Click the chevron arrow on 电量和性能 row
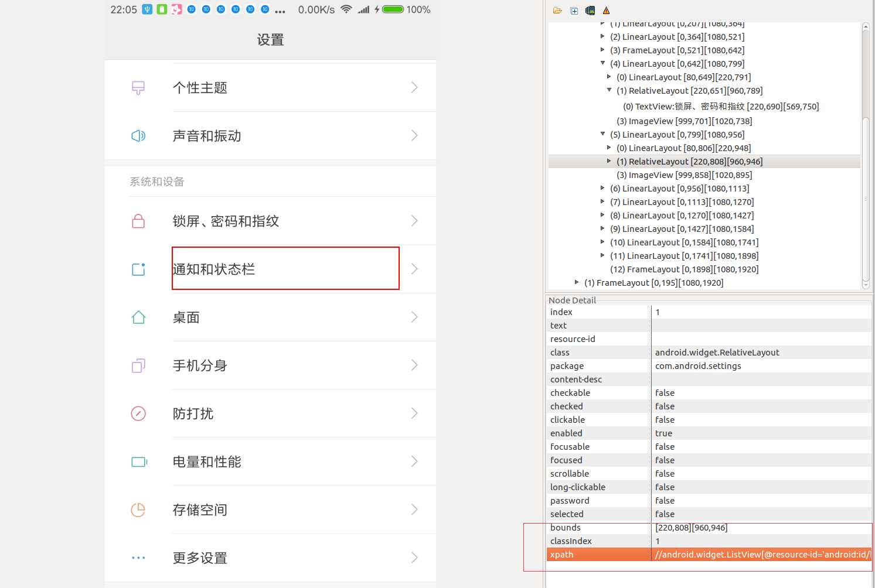The image size is (875, 588). (x=414, y=461)
